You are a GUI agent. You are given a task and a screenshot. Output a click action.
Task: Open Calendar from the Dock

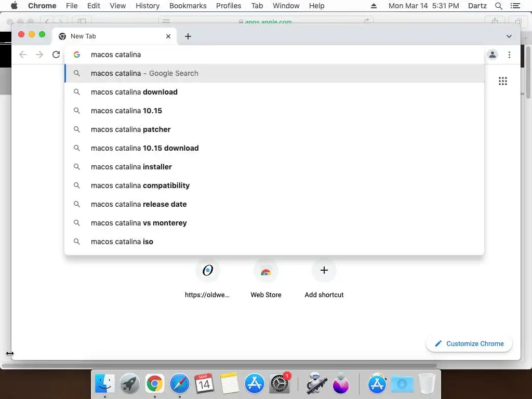204,384
